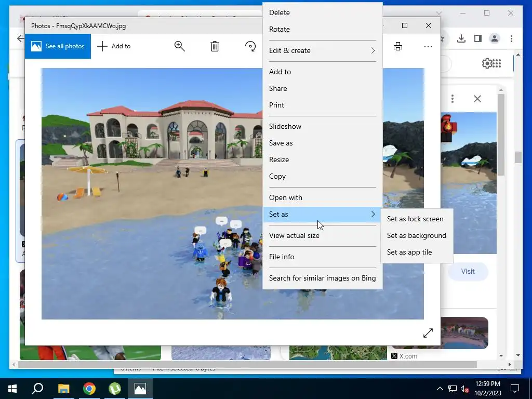Viewport: 532px width, 399px height.
Task: Open the X.com source link
Action: pos(404,356)
